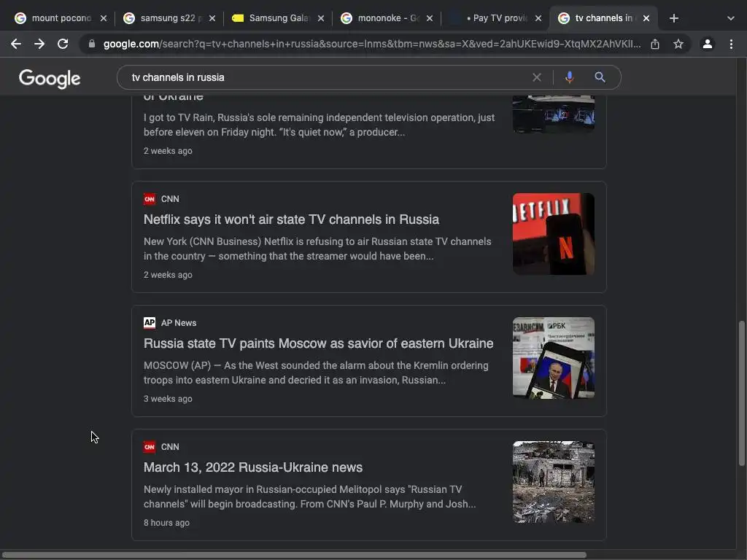The image size is (747, 560).
Task: Open the Netflix logo article thumbnail
Action: click(x=554, y=234)
